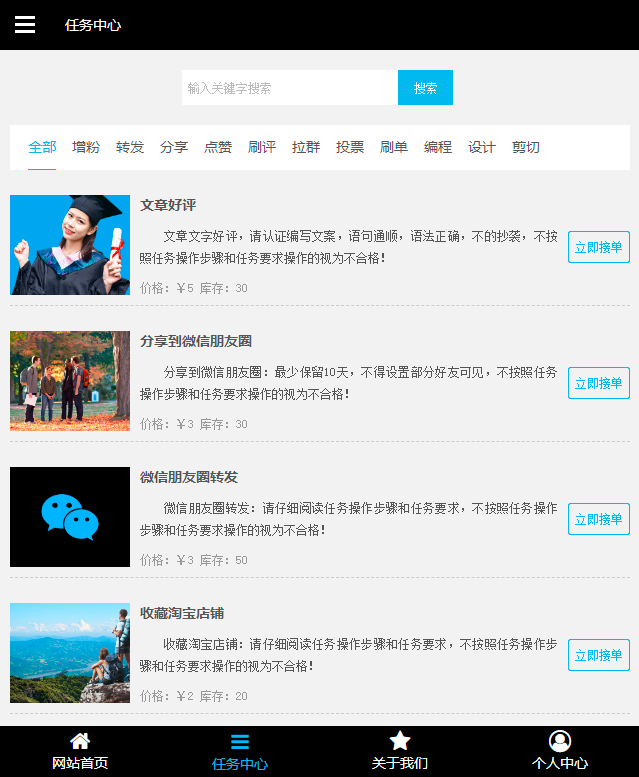This screenshot has height=777, width=639.
Task: Click the user profile icon
Action: (560, 741)
